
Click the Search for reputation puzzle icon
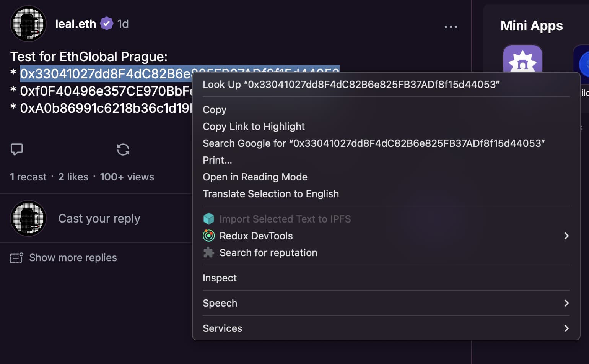coord(209,252)
